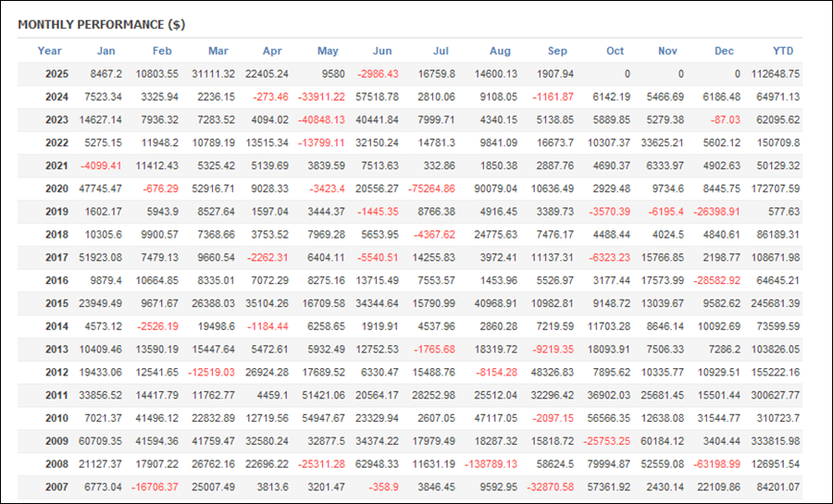Click the 2007 February value -16706.37

(153, 486)
